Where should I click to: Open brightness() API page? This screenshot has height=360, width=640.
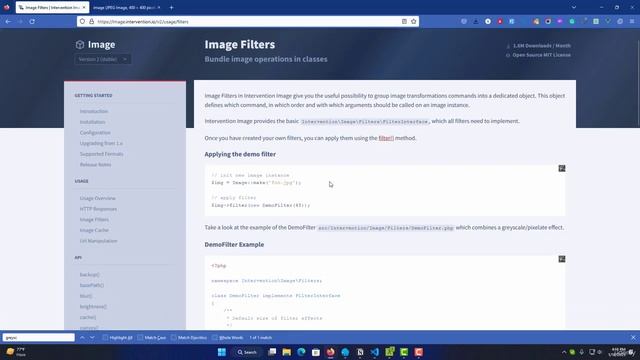(93, 307)
